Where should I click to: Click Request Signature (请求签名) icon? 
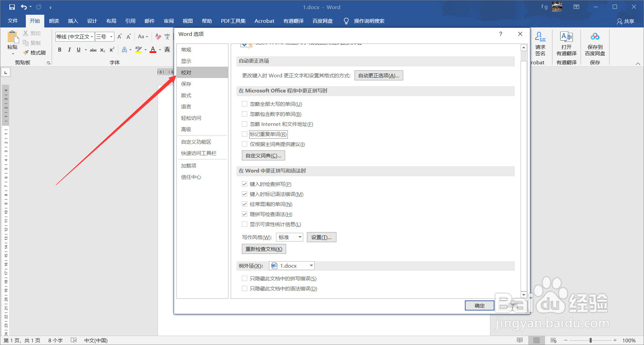540,36
